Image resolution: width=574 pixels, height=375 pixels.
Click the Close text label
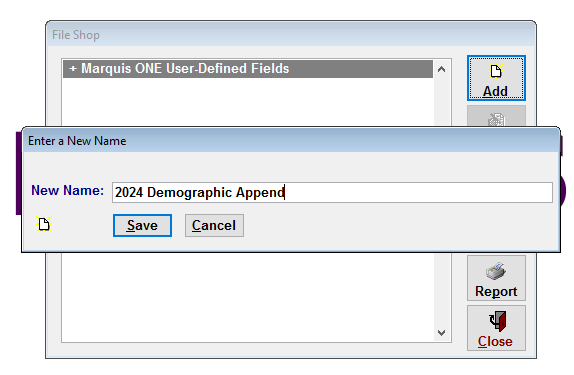[495, 341]
